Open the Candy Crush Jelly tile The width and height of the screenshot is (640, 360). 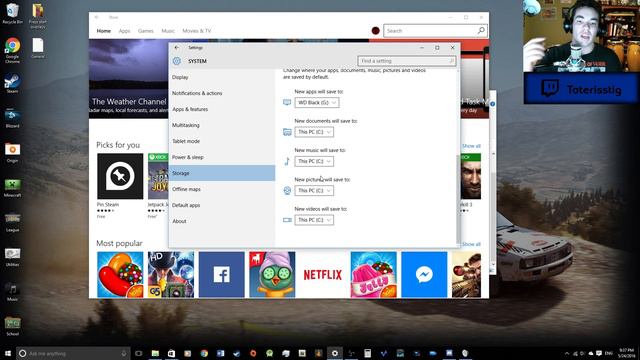[373, 275]
